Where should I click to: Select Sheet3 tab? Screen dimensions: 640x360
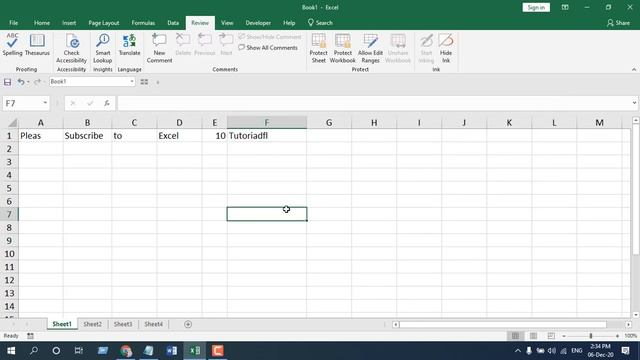coord(123,324)
